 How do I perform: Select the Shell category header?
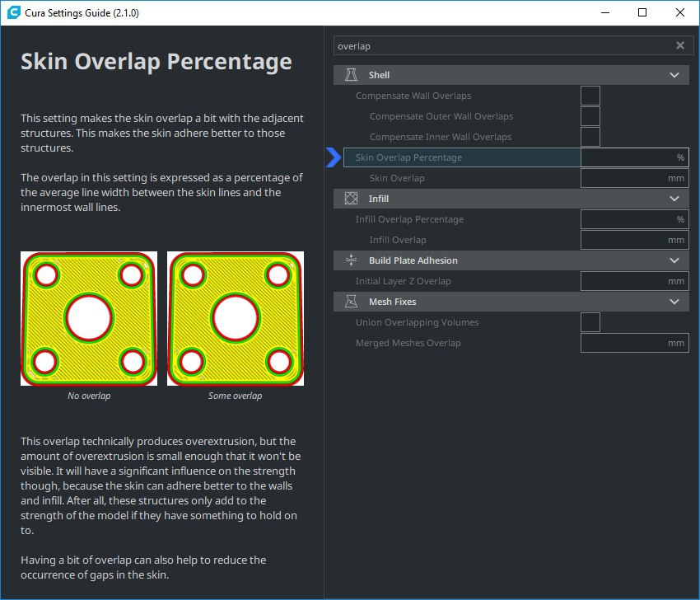[511, 75]
